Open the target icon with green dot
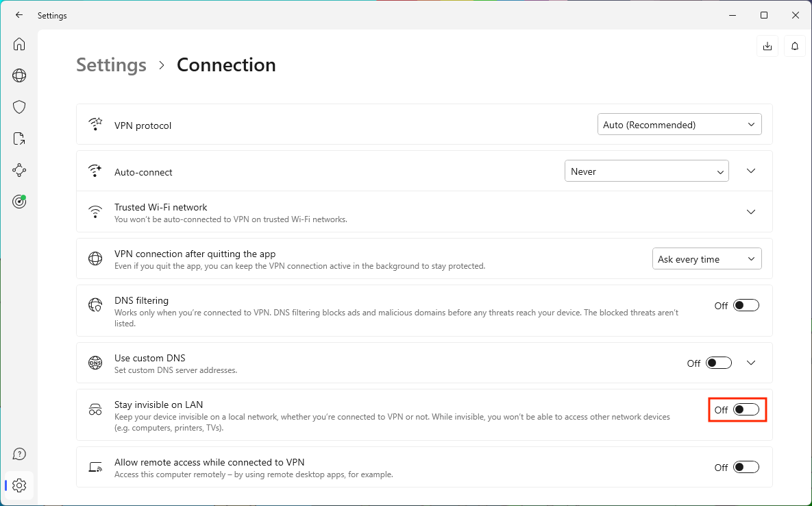This screenshot has height=506, width=812. [19, 202]
